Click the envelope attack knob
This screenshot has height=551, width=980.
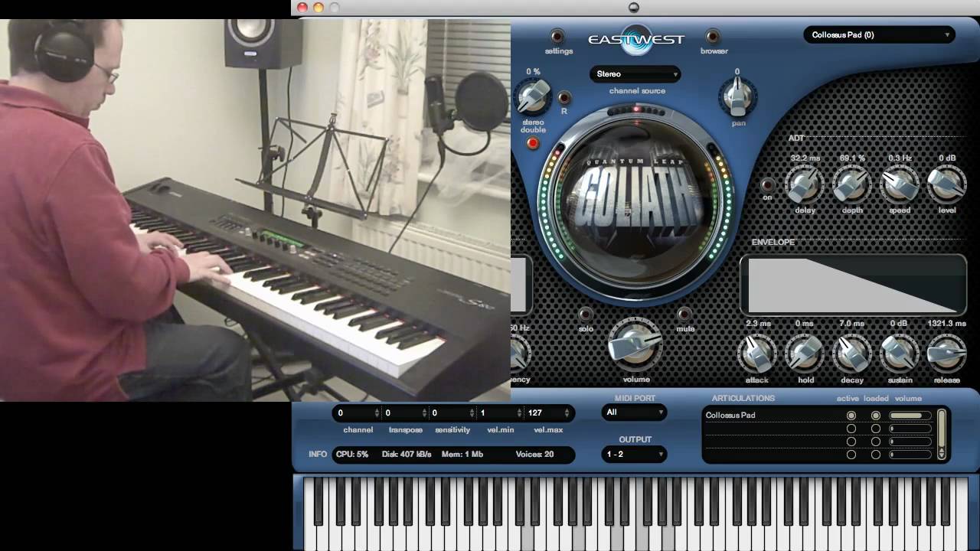756,354
